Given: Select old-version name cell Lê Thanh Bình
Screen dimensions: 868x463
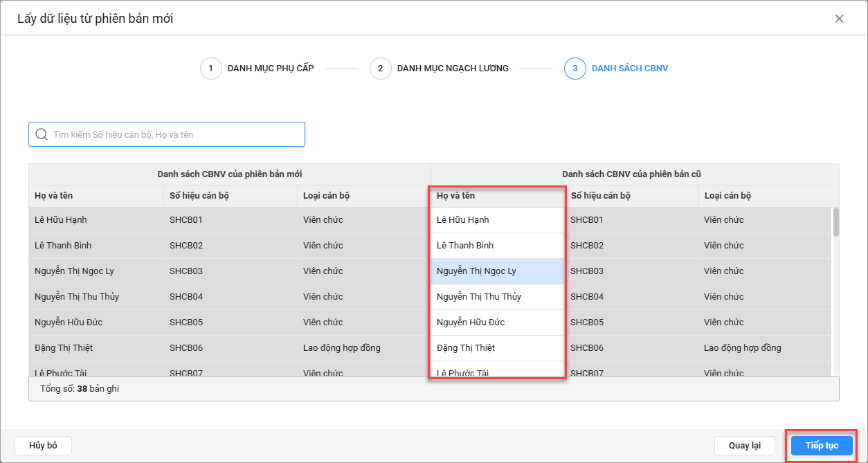Looking at the screenshot, I should click(x=497, y=246).
